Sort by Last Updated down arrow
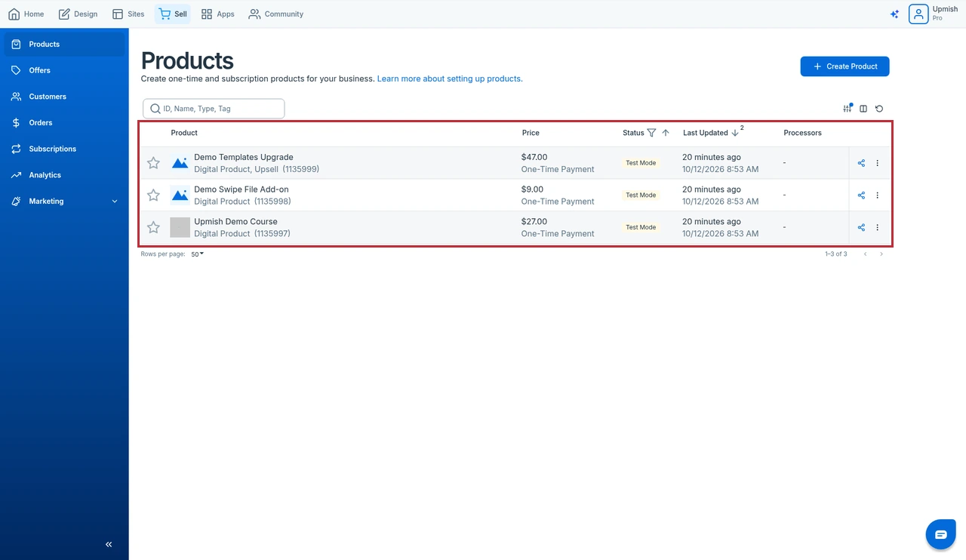 735,133
